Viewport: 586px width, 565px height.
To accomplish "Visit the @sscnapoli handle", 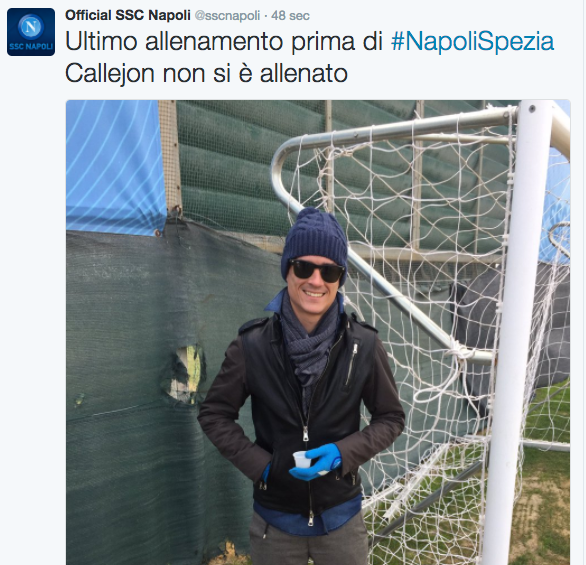I will click(227, 16).
